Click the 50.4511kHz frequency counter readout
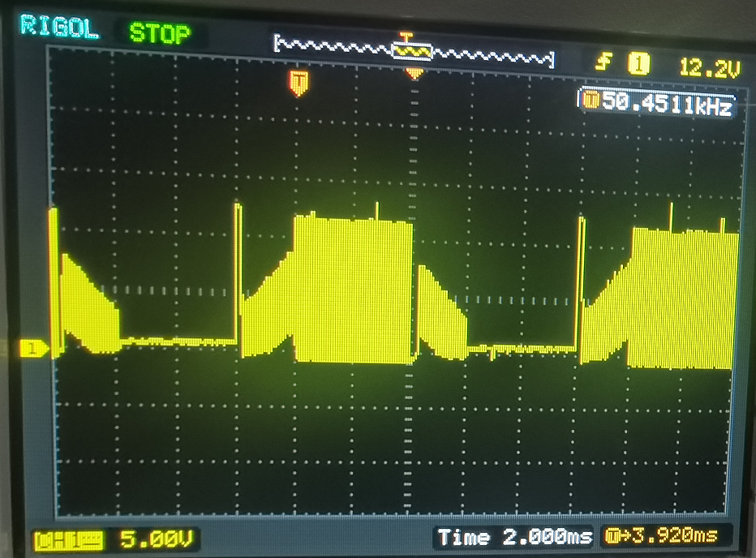Screen dimensions: 756x558 click(667, 103)
